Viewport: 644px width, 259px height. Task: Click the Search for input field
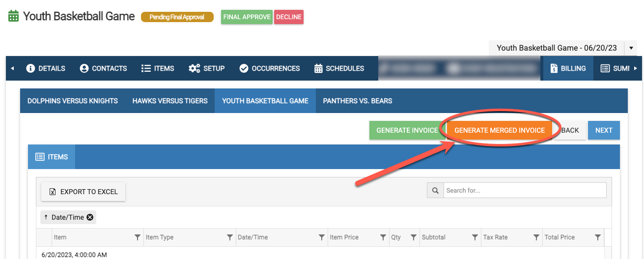[x=525, y=191]
